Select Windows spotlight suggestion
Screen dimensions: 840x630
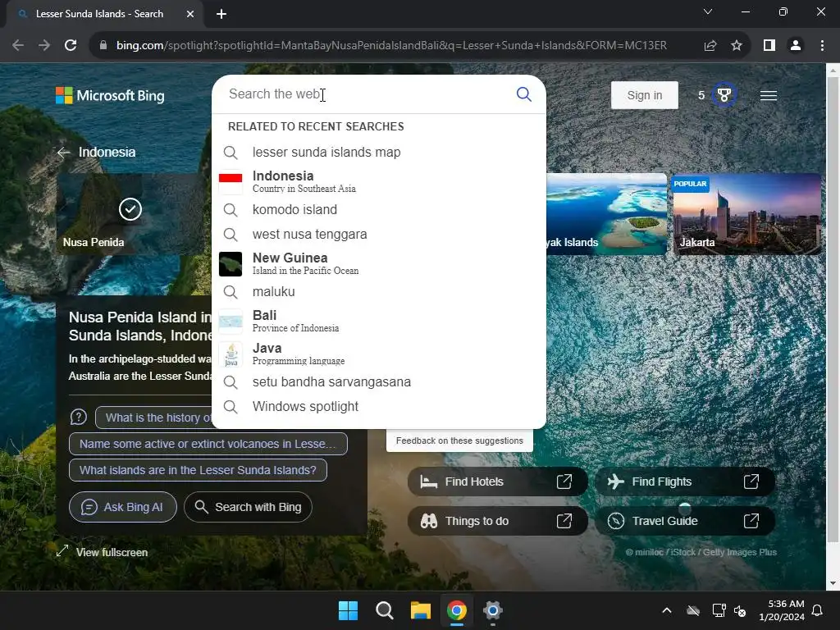(379, 407)
